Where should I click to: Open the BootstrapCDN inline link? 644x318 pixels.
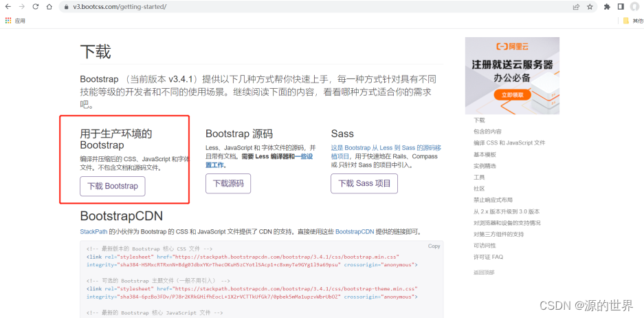[x=355, y=231]
